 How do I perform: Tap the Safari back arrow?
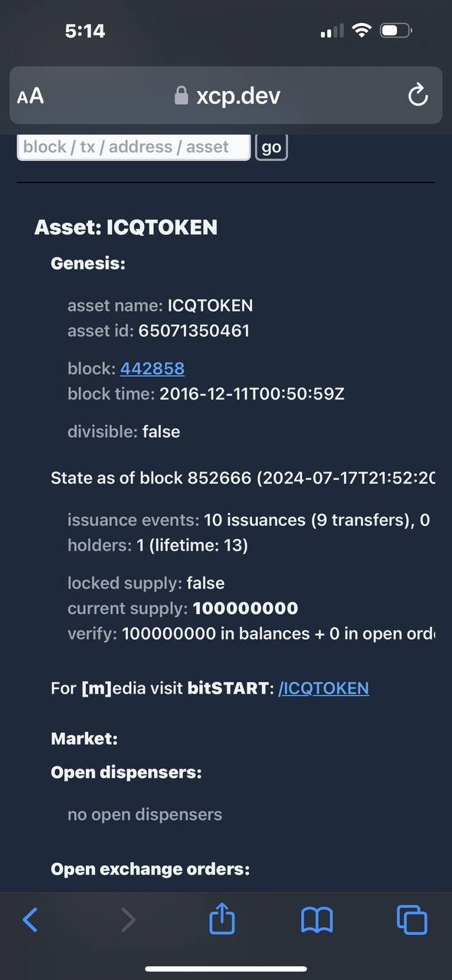tap(30, 920)
